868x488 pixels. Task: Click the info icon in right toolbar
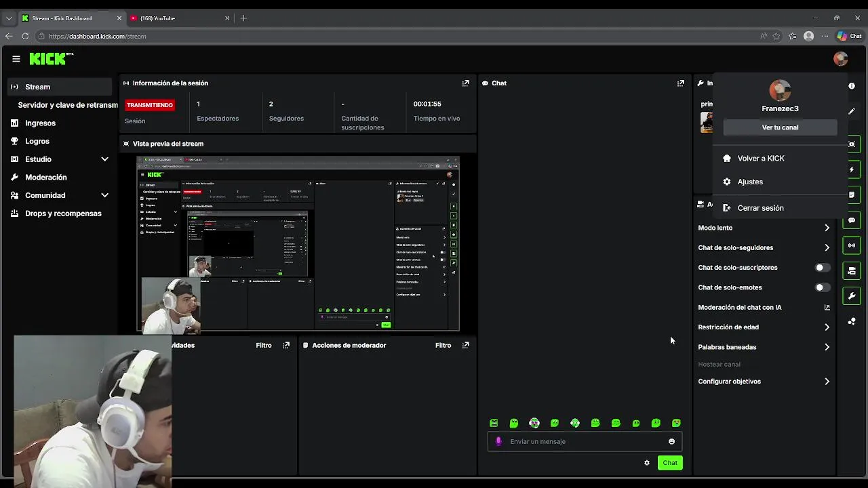click(x=852, y=86)
